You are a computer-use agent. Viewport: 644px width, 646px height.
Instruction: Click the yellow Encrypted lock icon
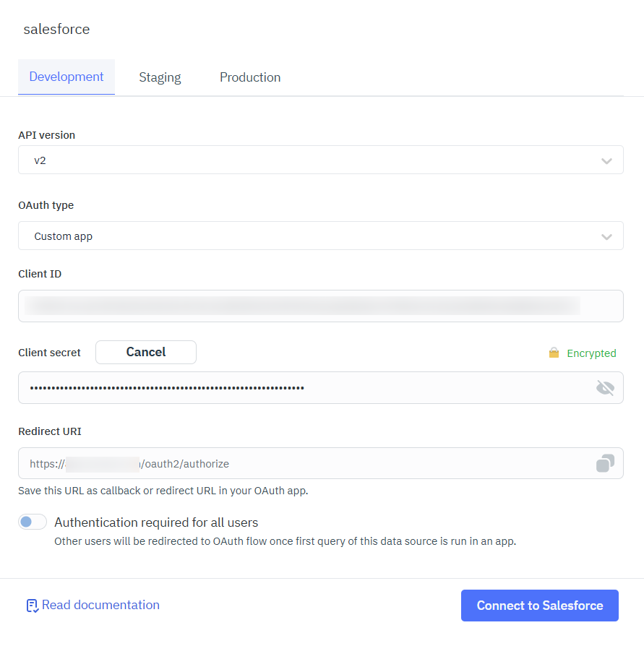[x=554, y=353]
